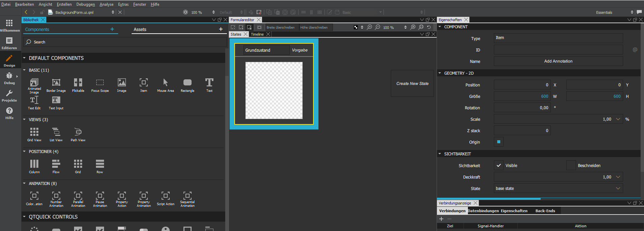Select the Grid View component
644x231 pixels.
point(34,135)
